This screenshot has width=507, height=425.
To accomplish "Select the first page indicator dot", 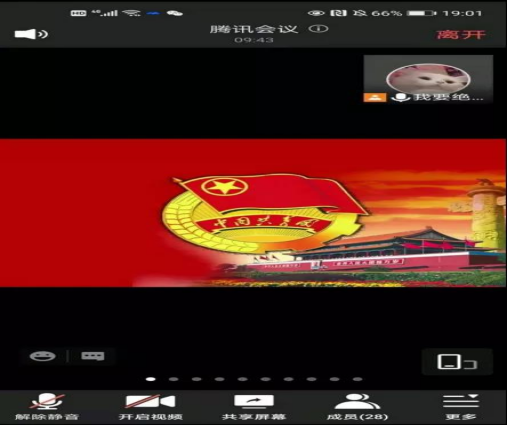I will 151,379.
